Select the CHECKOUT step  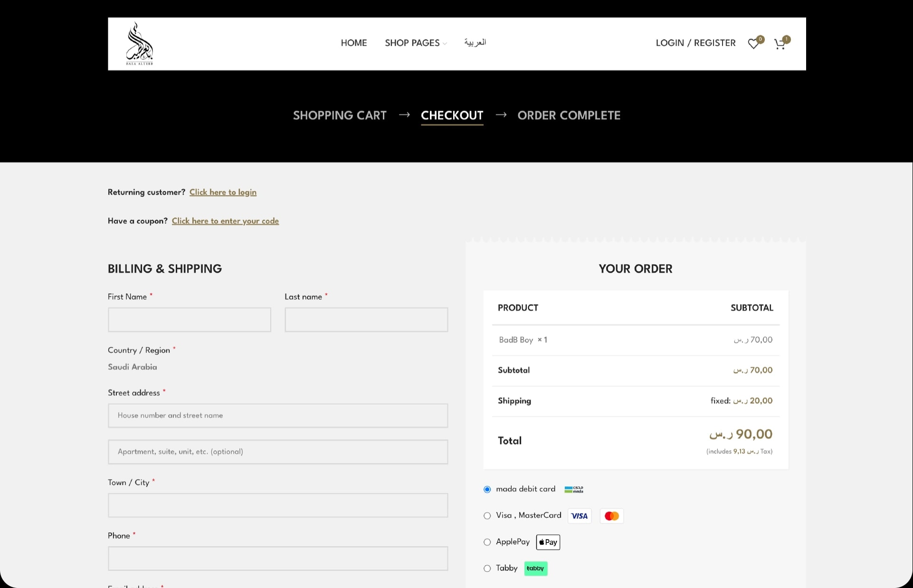452,115
